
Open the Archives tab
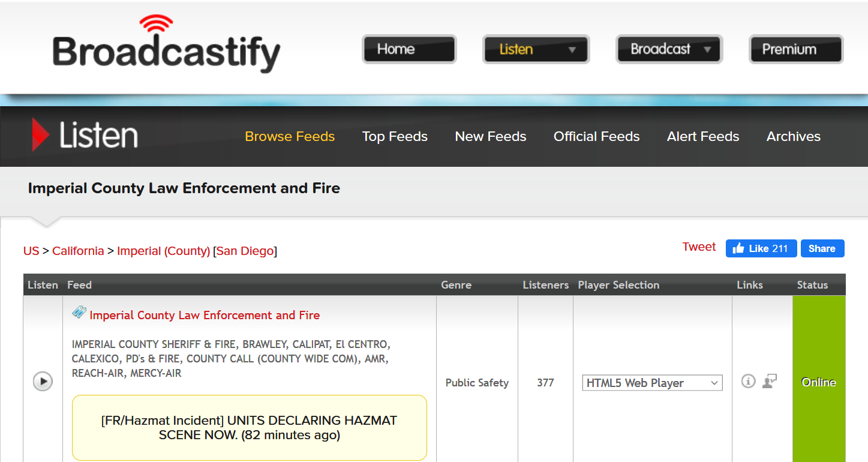793,137
